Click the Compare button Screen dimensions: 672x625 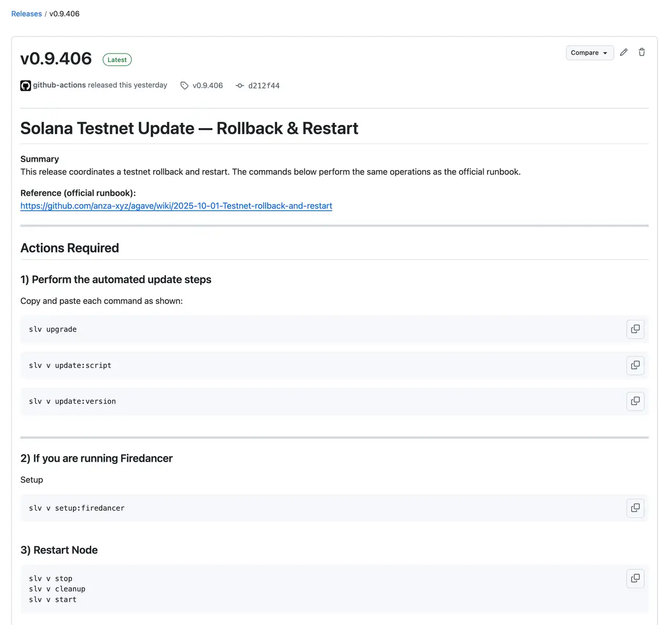585,52
